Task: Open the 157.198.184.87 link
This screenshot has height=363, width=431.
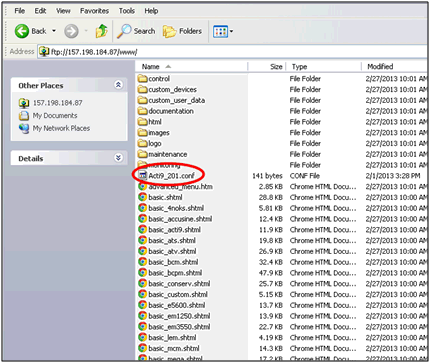Action: (58, 103)
